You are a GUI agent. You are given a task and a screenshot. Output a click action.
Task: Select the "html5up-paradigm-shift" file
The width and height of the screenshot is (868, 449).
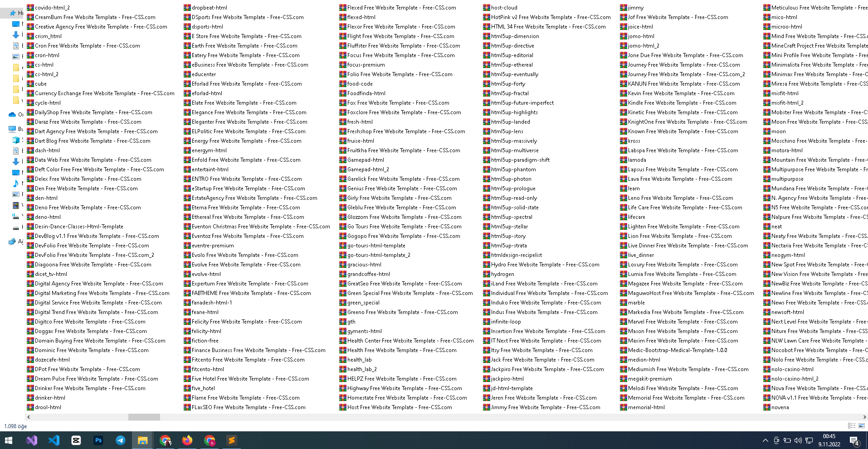pyautogui.click(x=517, y=160)
